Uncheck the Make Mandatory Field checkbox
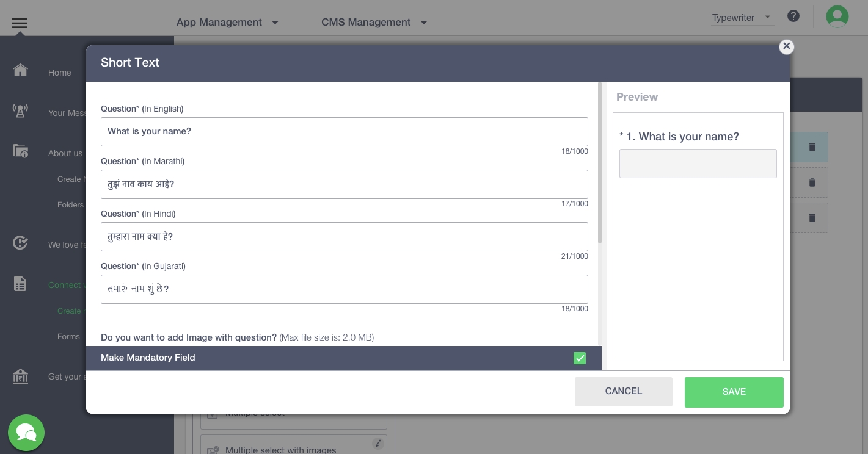Screen dimensions: 868x454 (x=580, y=358)
